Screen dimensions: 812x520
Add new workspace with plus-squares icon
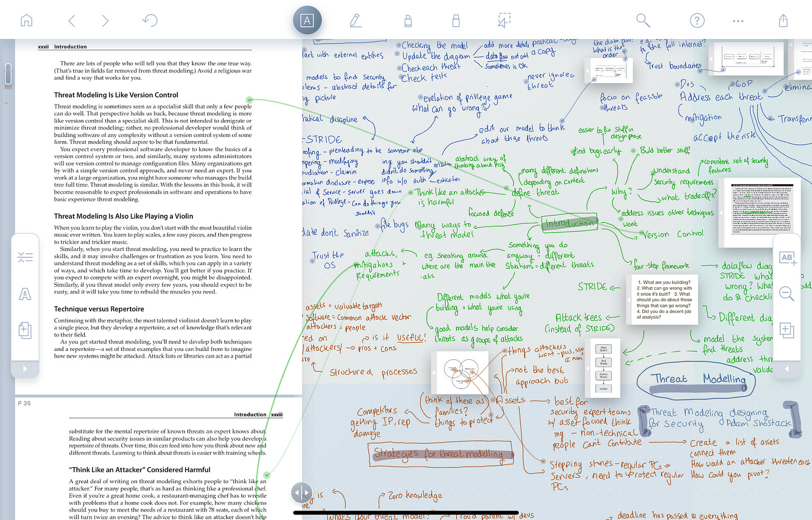(x=786, y=330)
